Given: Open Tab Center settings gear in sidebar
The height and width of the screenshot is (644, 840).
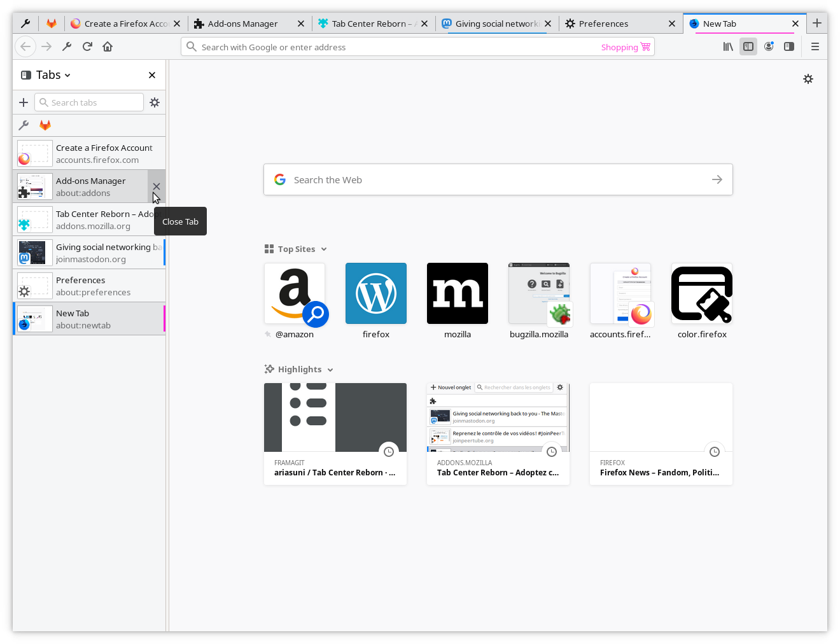Looking at the screenshot, I should (155, 102).
